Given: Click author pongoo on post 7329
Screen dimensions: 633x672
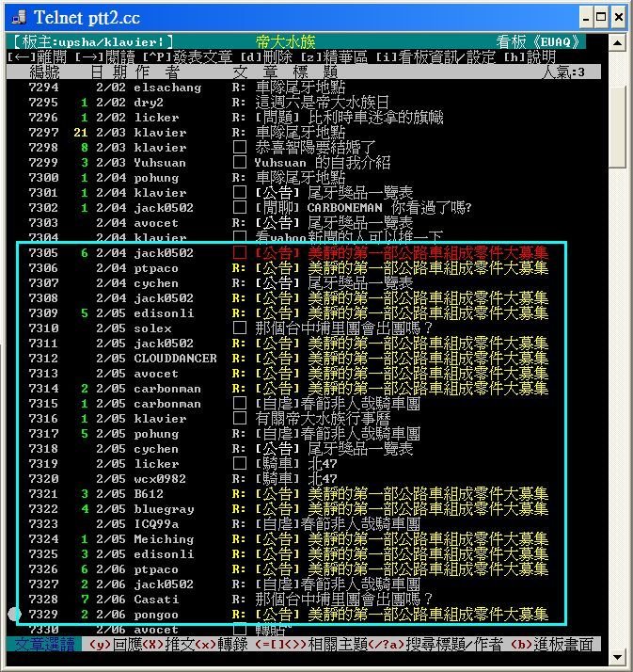Looking at the screenshot, I should click(x=156, y=615).
